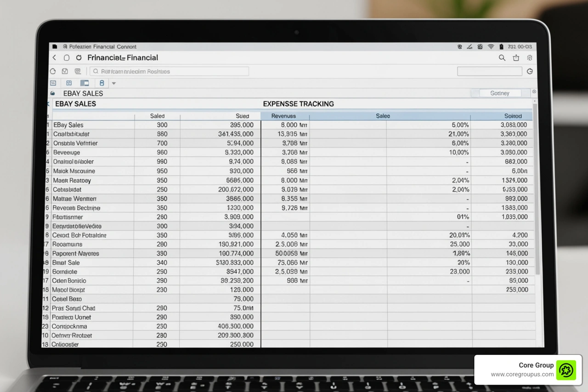Select the Sued column header
Viewport: 588px width, 392px height.
coord(242,116)
